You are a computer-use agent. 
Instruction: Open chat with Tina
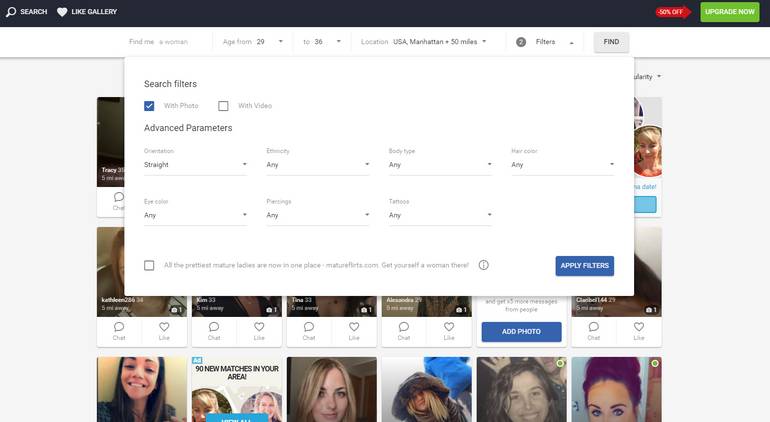[x=308, y=331]
